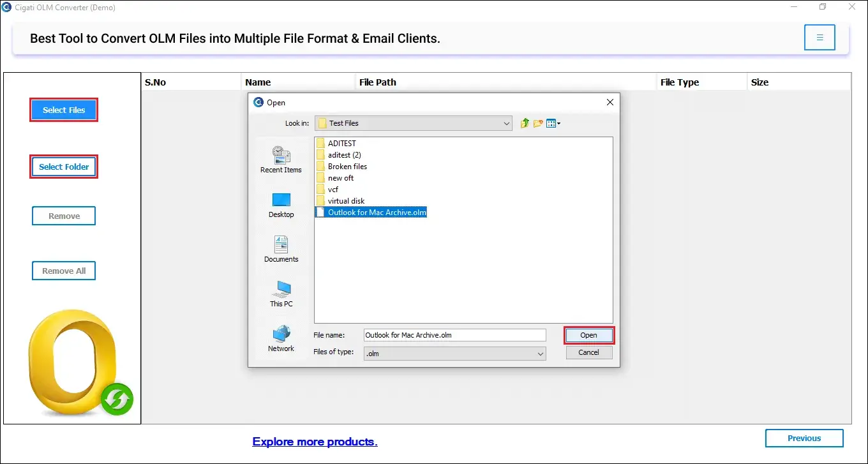
Task: Select the virtual disk folder
Action: [x=341, y=201]
